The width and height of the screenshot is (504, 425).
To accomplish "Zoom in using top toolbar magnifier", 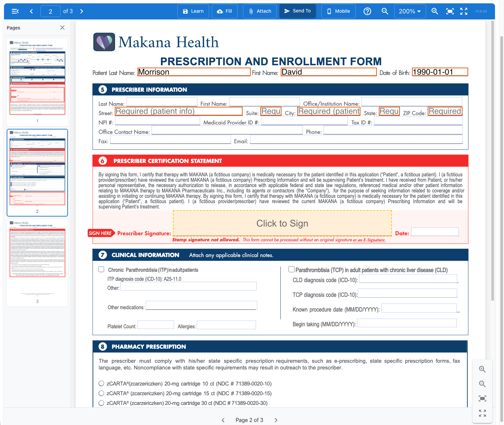I will [434, 11].
